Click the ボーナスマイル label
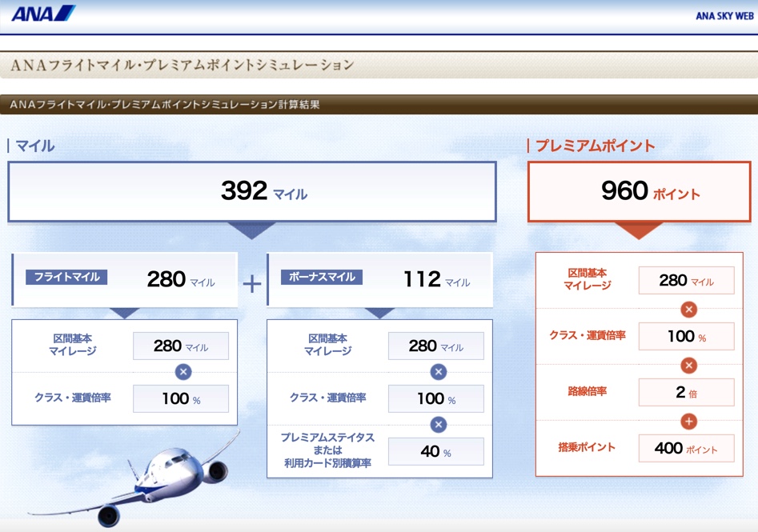This screenshot has width=758, height=532. pyautogui.click(x=322, y=277)
